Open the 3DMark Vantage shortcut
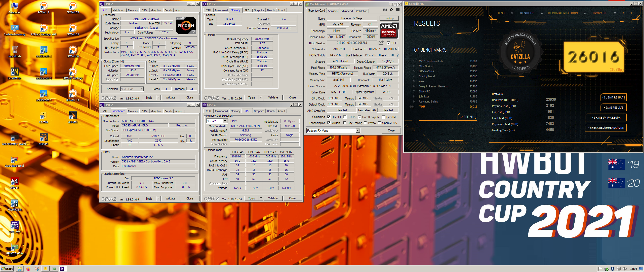Image resolution: width=644 pixels, height=272 pixels. pos(73,73)
